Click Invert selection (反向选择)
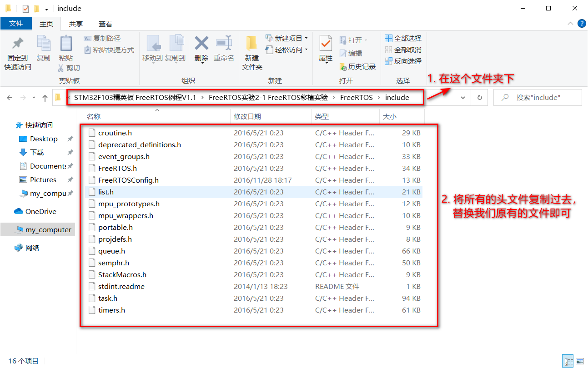The width and height of the screenshot is (588, 368). click(403, 61)
